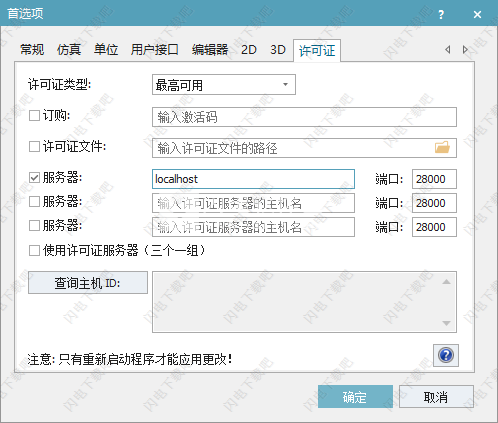Click up arrow in host ID box
The image size is (498, 423).
(446, 282)
